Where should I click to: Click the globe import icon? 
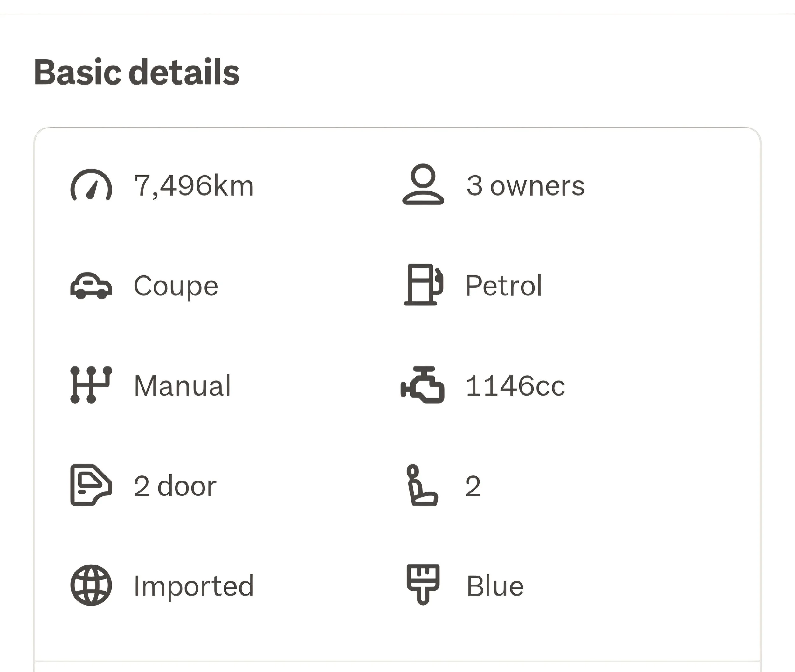(x=91, y=585)
